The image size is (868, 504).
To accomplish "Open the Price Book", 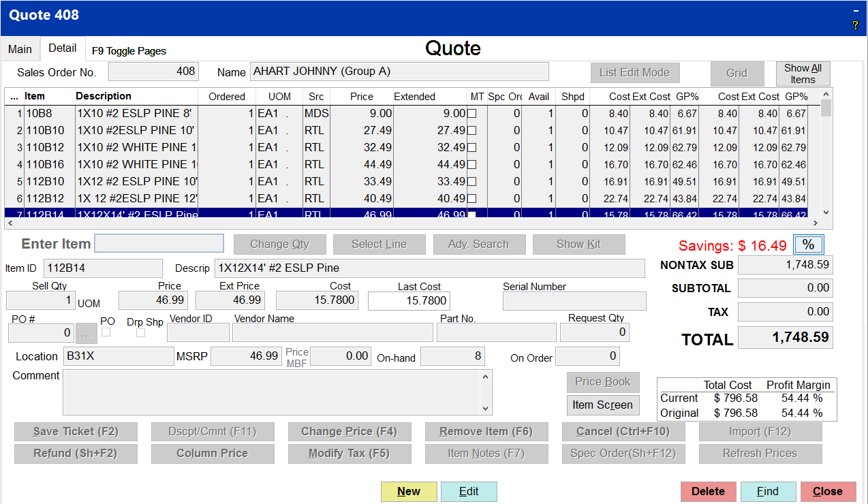I will coord(603,382).
